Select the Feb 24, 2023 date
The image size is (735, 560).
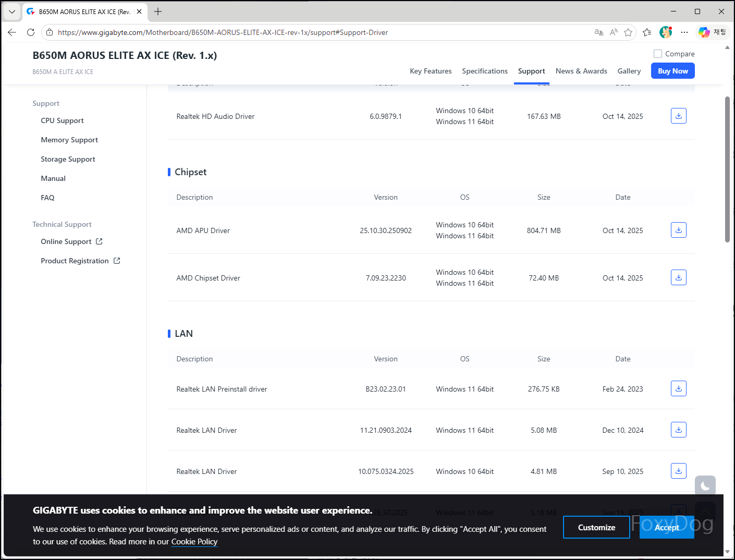click(622, 389)
